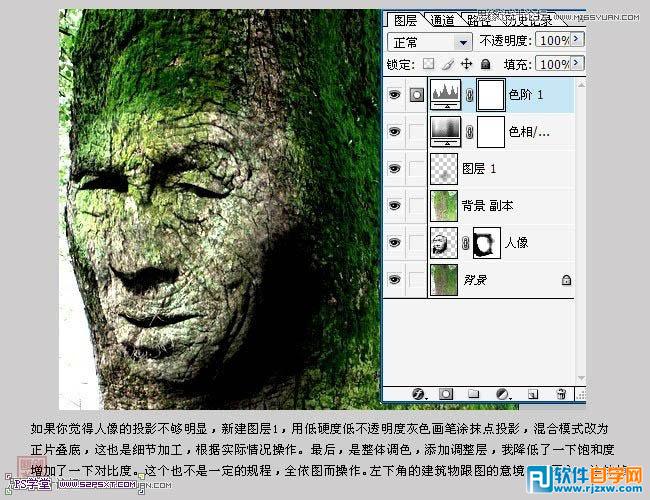Add layer mask from panel bottom
Viewport: 650px width, 500px height.
pos(446,393)
